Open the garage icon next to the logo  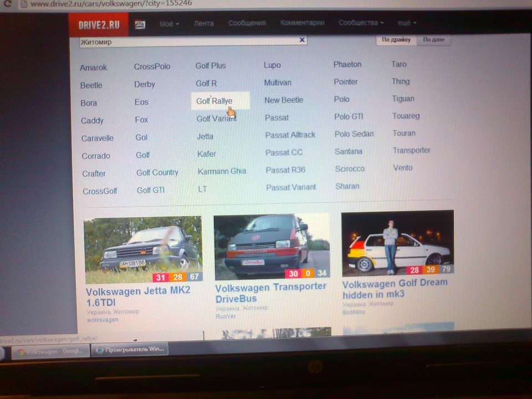coord(140,24)
